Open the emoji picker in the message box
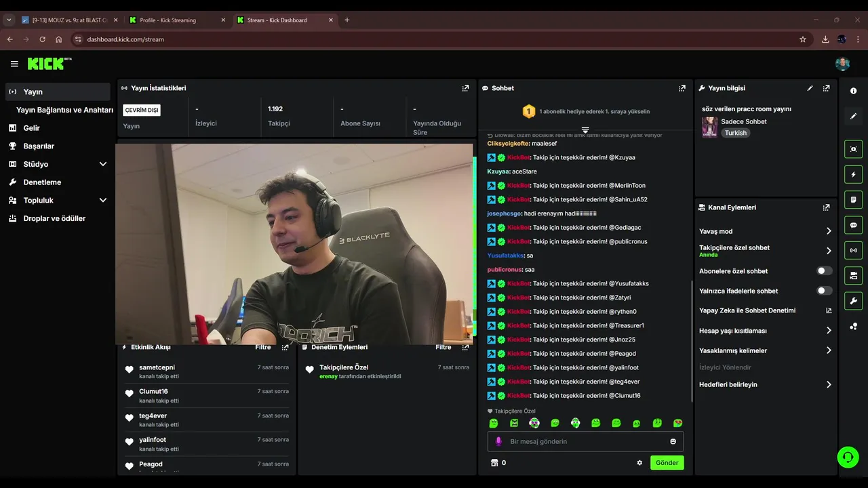Image resolution: width=868 pixels, height=488 pixels. click(x=673, y=441)
